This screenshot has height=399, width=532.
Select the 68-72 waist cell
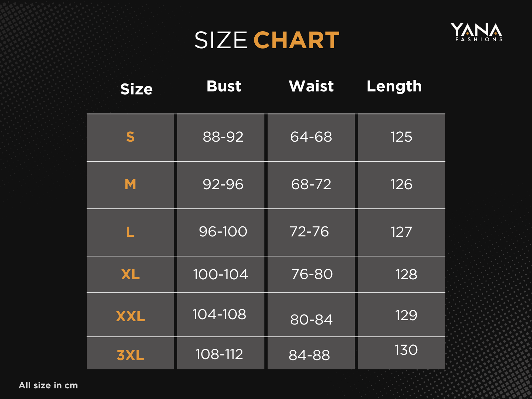[311, 185]
